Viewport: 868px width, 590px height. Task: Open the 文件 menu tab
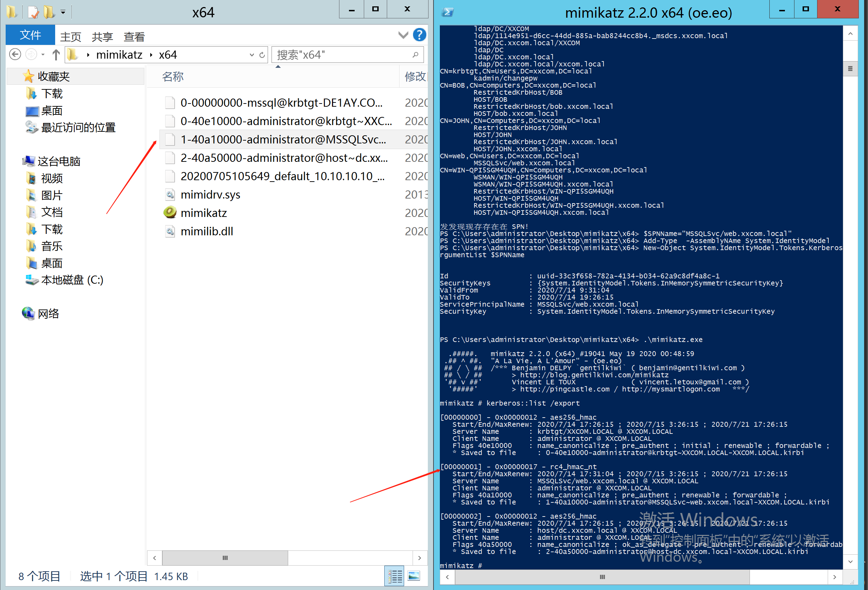(x=30, y=35)
